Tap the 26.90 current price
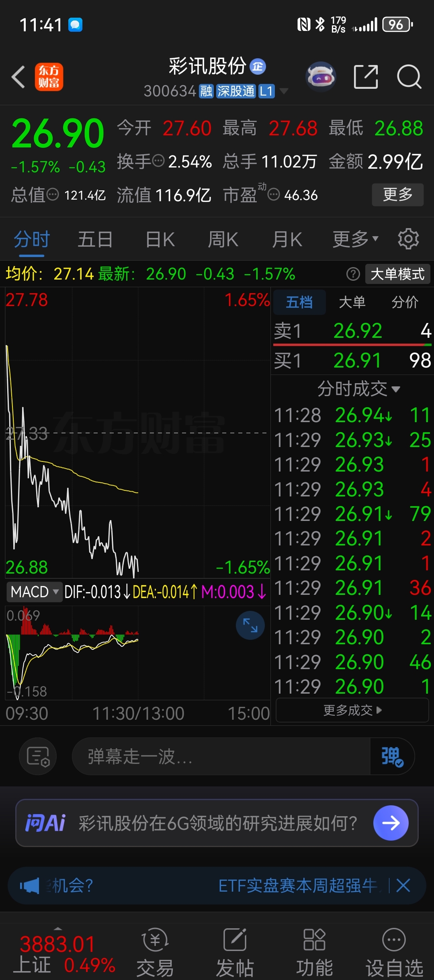The image size is (434, 980). click(x=58, y=133)
